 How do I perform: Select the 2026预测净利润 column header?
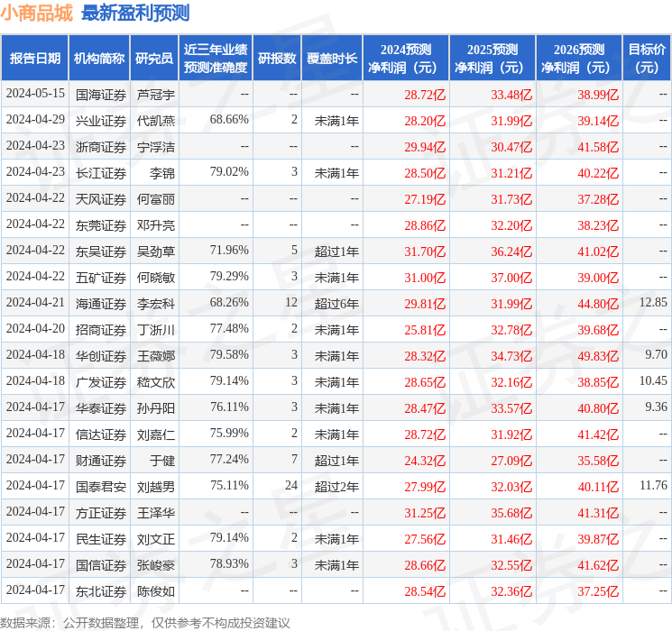click(x=579, y=59)
